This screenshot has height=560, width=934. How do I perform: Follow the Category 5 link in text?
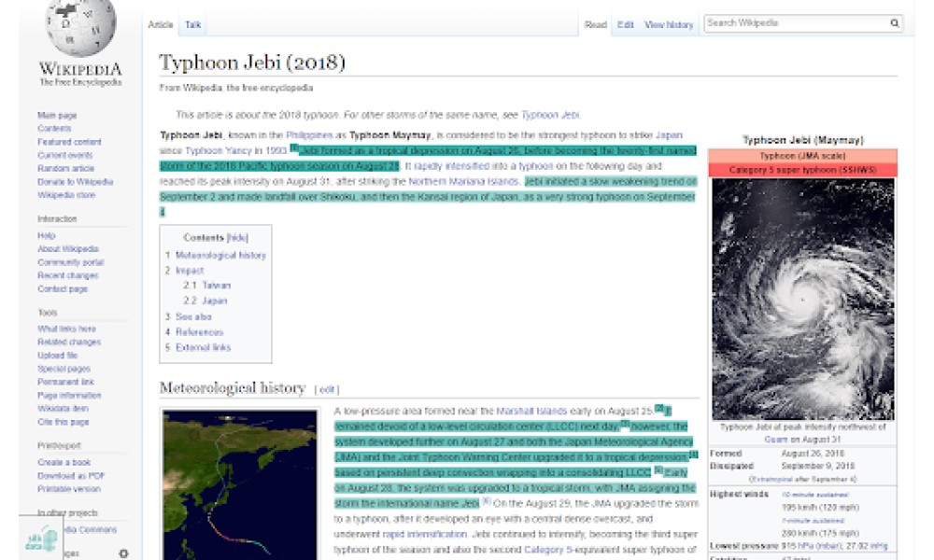point(547,550)
